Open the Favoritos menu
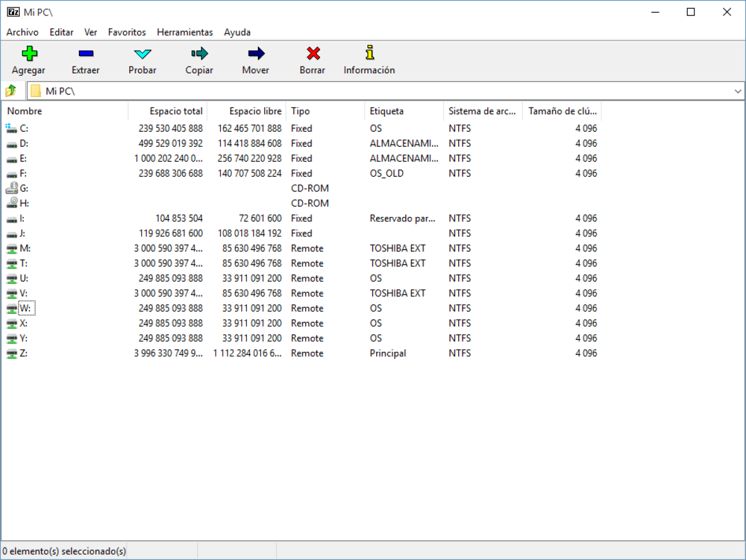 tap(127, 32)
